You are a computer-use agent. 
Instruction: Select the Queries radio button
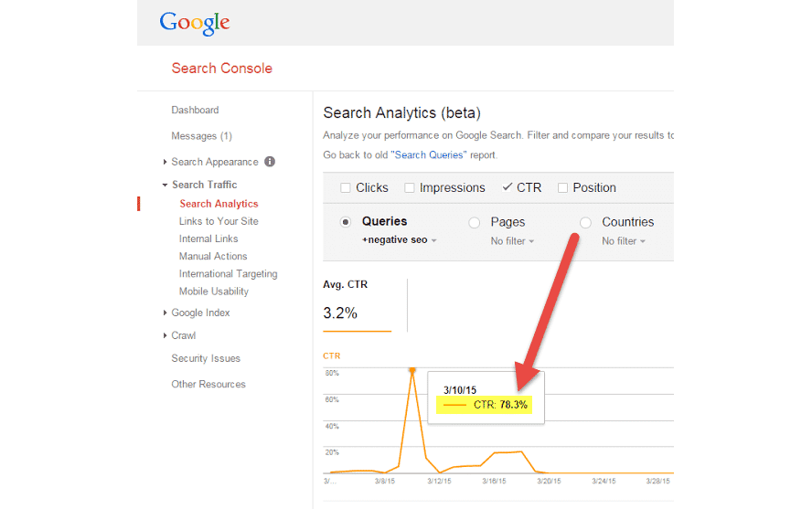346,222
